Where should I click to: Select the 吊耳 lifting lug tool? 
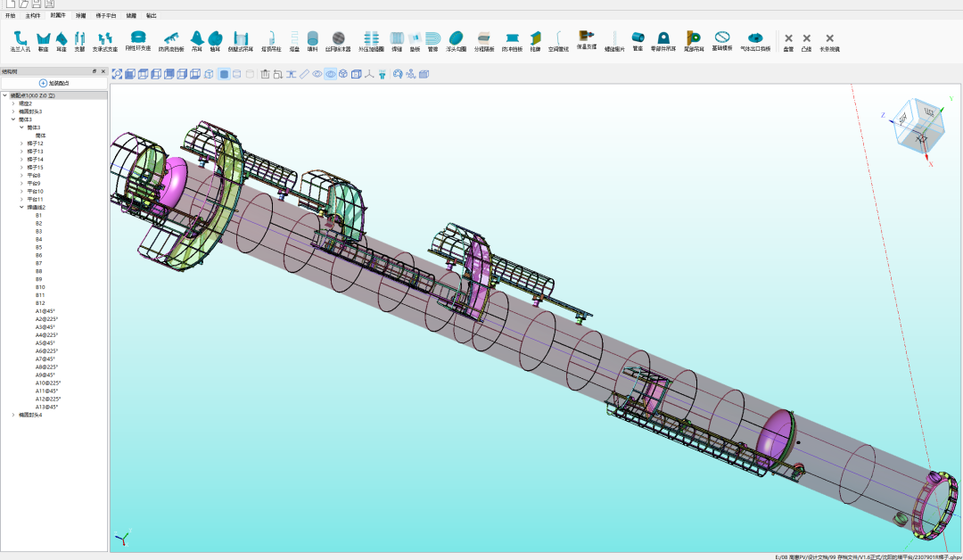(x=197, y=42)
